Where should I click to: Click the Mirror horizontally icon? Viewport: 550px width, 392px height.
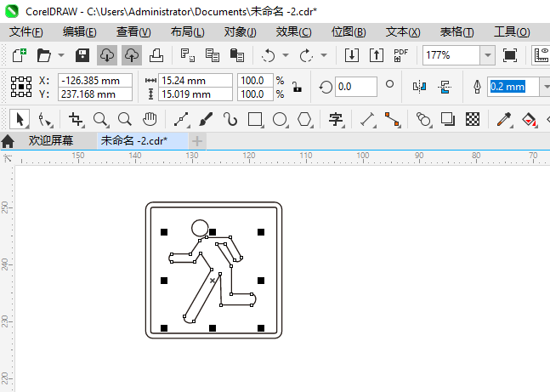[x=420, y=87]
